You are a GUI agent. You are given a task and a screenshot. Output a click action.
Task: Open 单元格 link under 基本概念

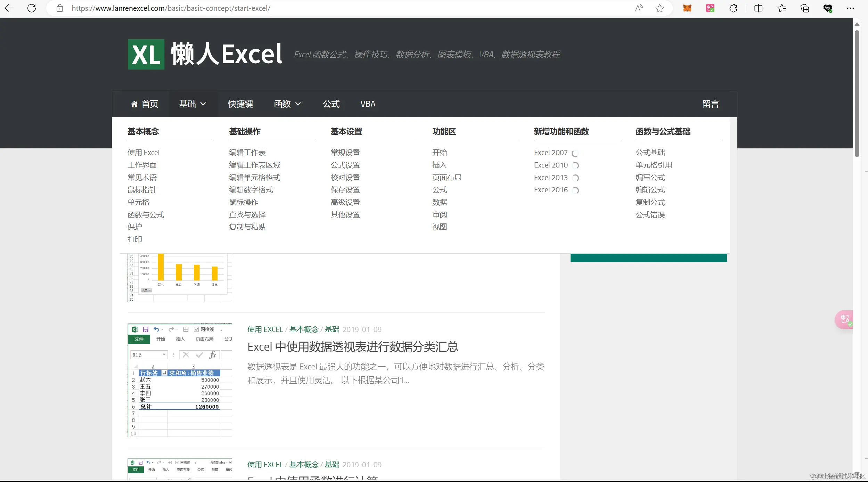[x=138, y=202]
